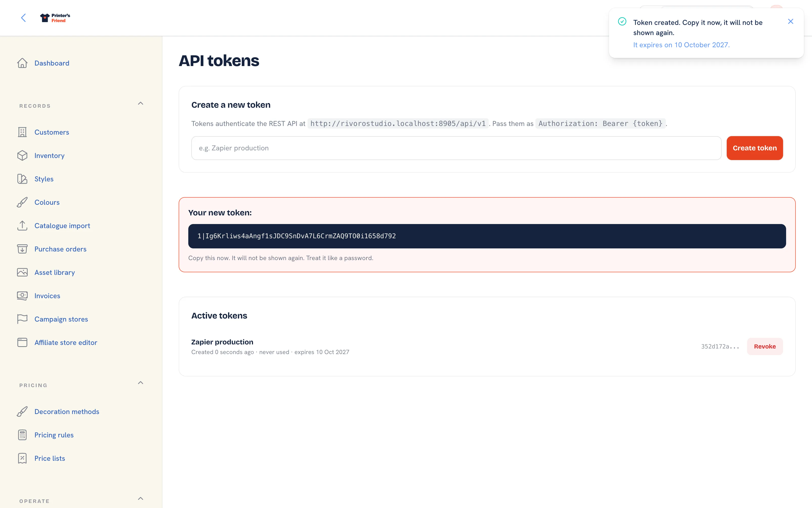Collapse the Records section
812x508 pixels.
(x=141, y=103)
